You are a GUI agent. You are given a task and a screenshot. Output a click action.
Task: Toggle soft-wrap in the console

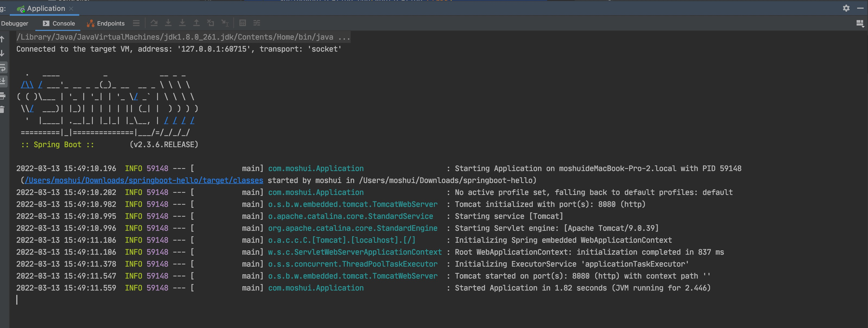3,68
